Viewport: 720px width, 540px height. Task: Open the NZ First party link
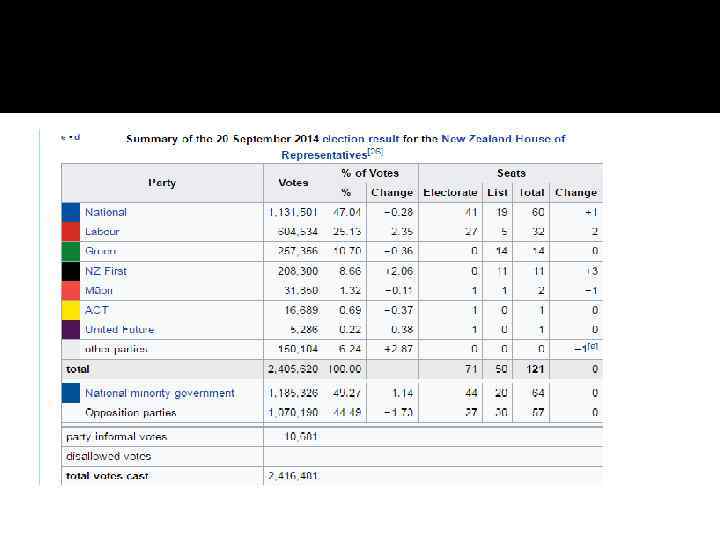click(x=106, y=271)
